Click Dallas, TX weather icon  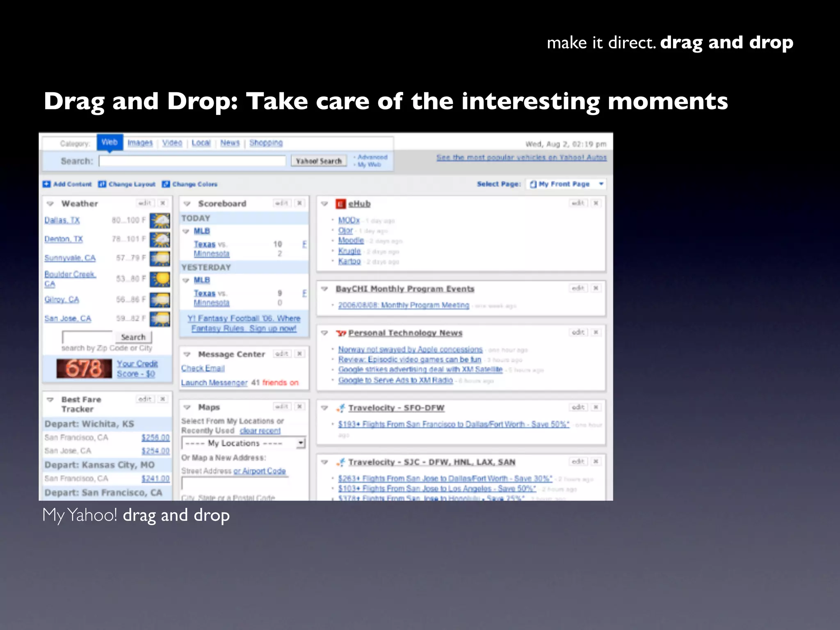[x=160, y=221]
